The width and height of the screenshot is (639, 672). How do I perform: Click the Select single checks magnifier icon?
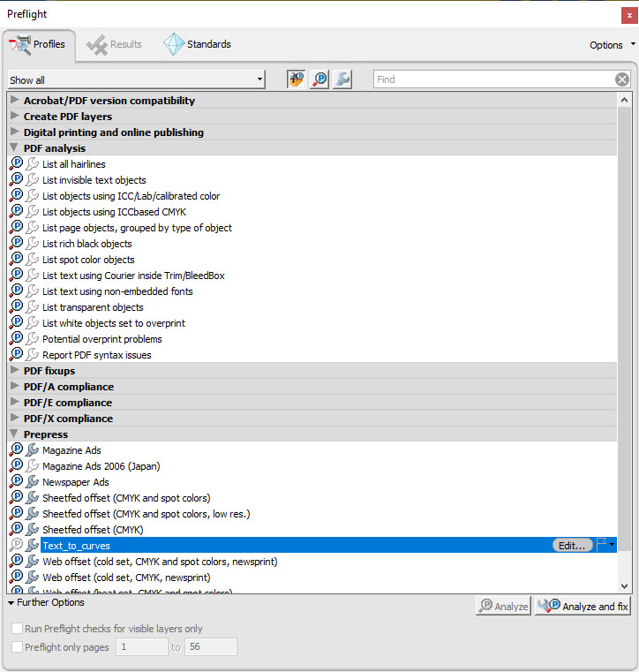tap(319, 79)
